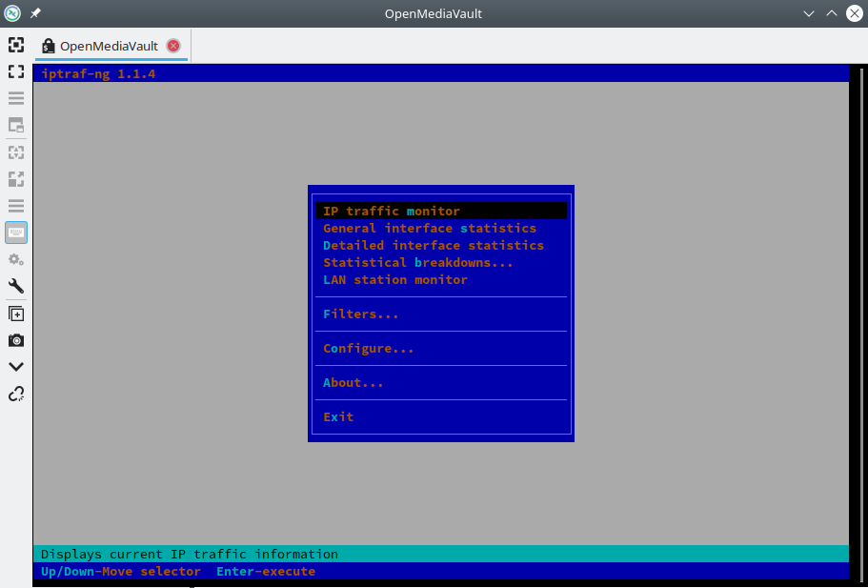The width and height of the screenshot is (868, 588).
Task: Click the resize window to fit remote icon
Action: (x=16, y=45)
